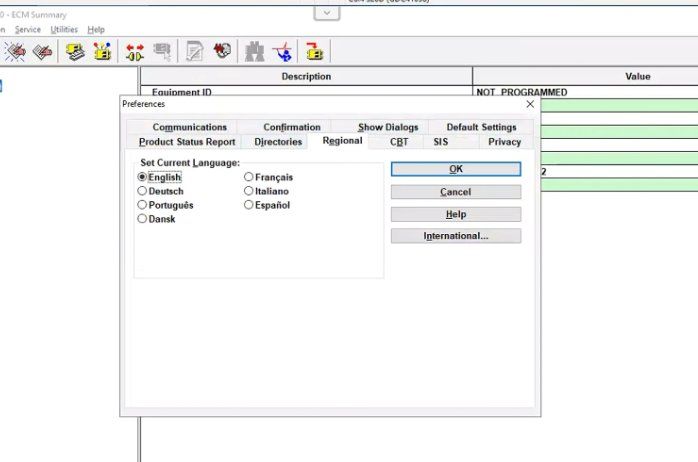Click the gray binoculars toolbar icon
The height and width of the screenshot is (462, 698).
tap(255, 52)
